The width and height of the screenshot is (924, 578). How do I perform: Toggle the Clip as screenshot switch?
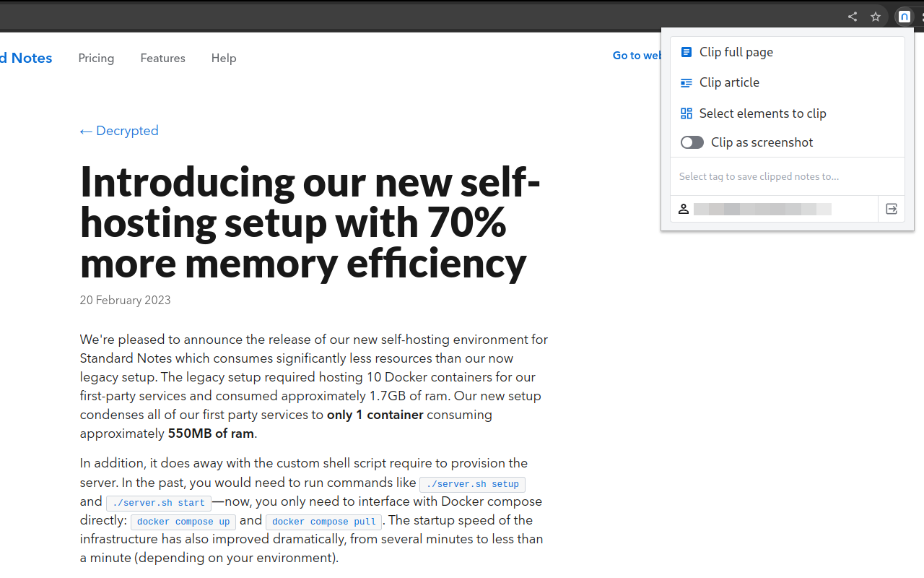(692, 142)
